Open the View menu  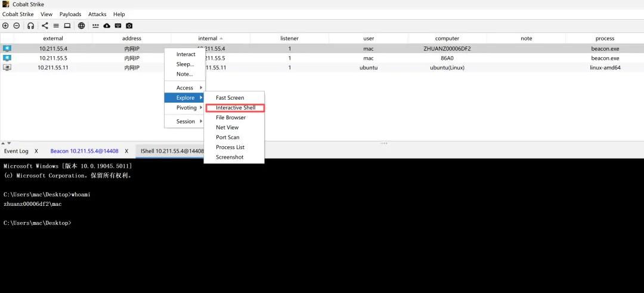click(x=47, y=14)
